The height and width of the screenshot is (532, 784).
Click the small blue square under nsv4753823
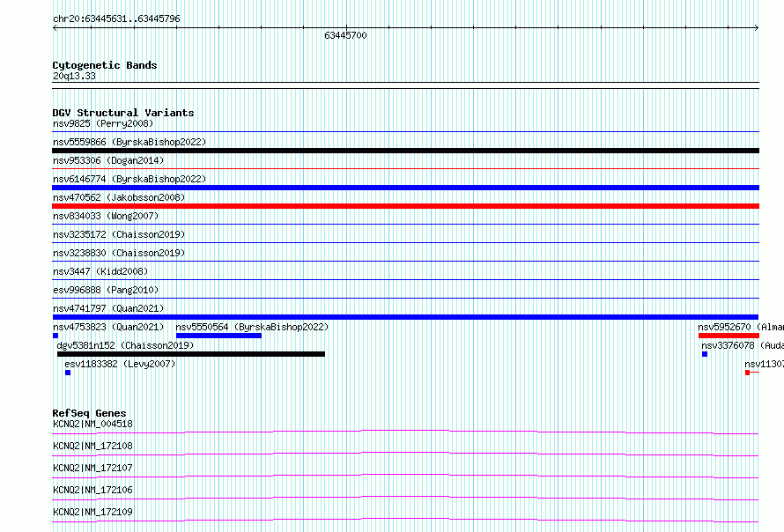tap(55, 336)
